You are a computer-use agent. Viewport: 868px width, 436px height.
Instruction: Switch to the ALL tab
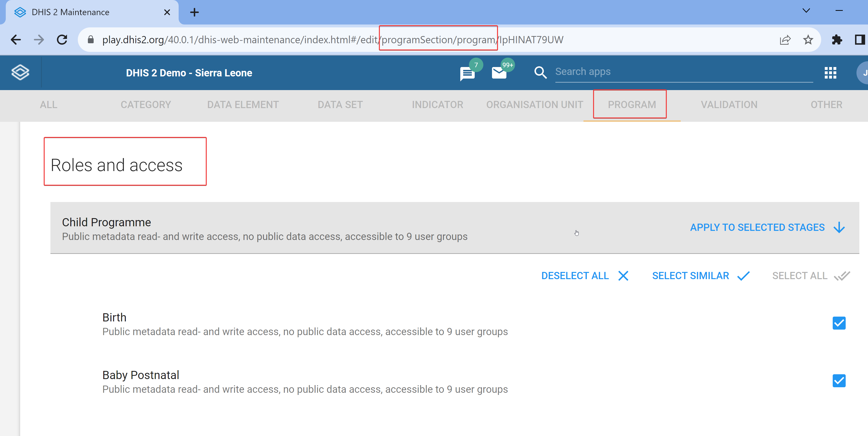tap(49, 104)
